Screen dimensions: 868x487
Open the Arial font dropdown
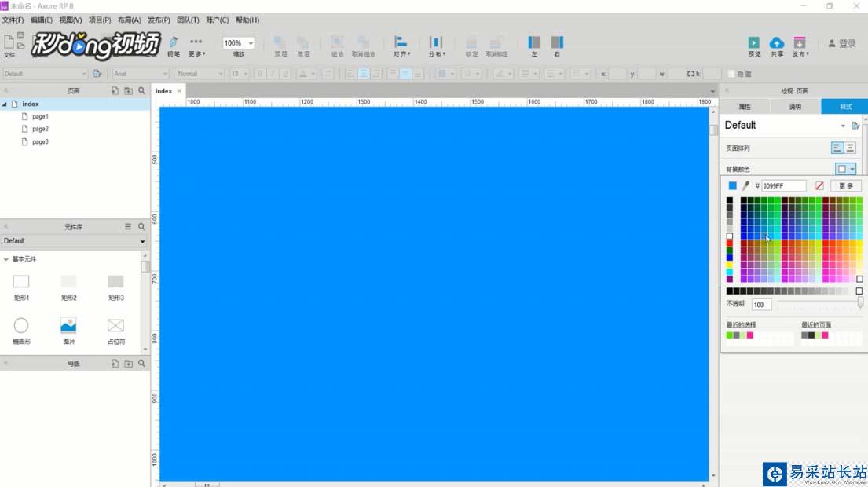tap(141, 74)
